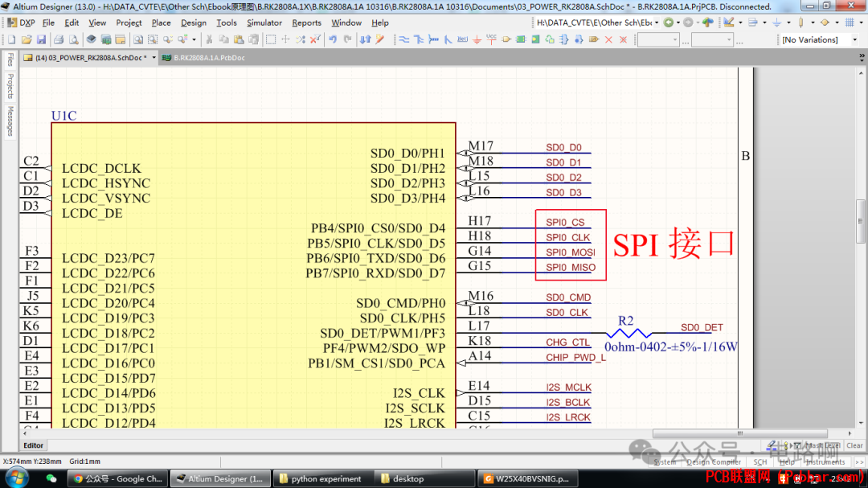Click the System panel button

click(x=665, y=462)
